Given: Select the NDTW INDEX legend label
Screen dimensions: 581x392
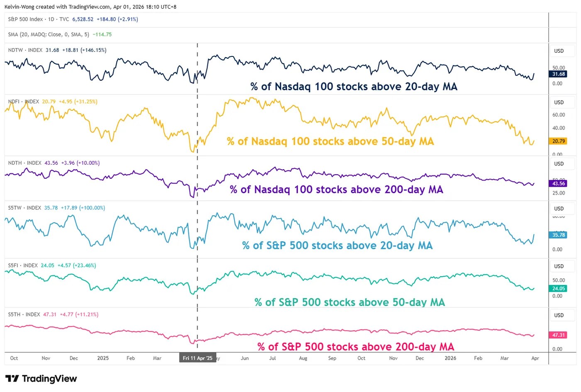Looking at the screenshot, I should [x=25, y=50].
